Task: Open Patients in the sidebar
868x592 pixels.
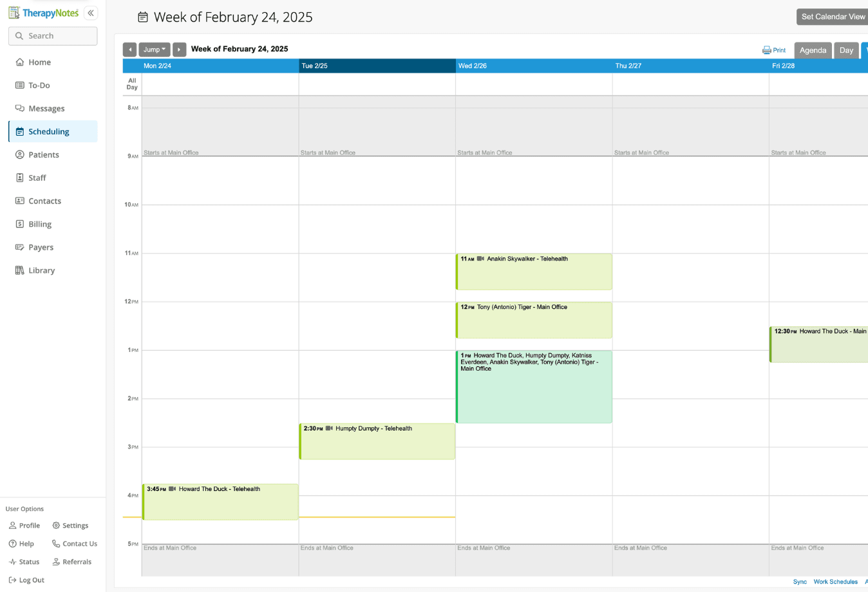Action: 44,154
